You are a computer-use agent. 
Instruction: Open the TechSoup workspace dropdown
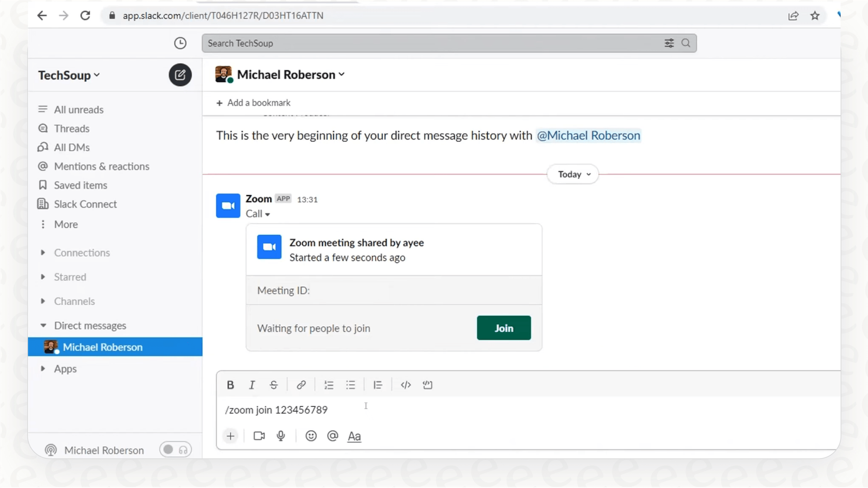click(68, 75)
